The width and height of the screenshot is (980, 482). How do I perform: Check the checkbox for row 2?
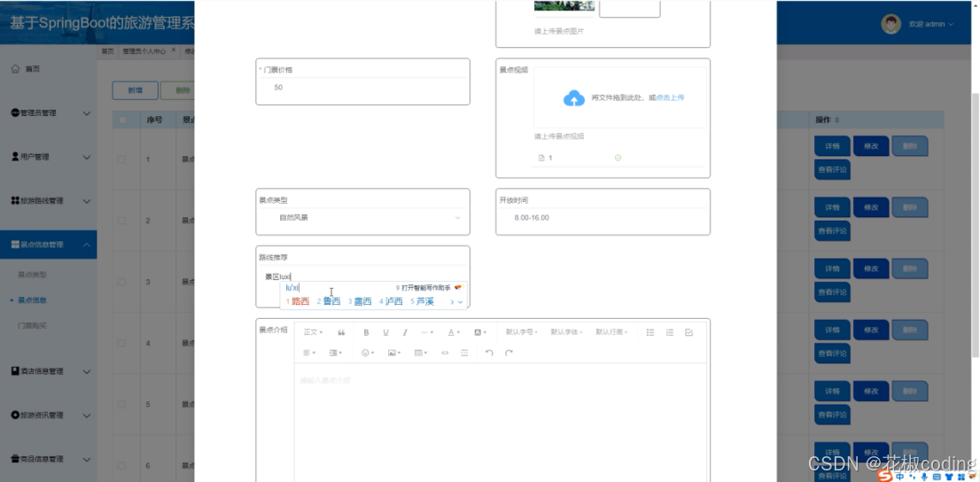[122, 221]
